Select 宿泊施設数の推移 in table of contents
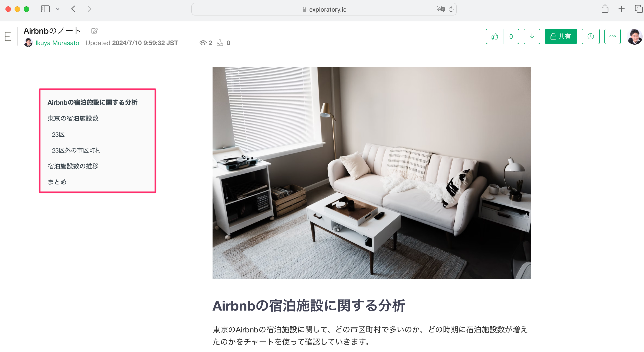This screenshot has width=644, height=352. click(73, 166)
